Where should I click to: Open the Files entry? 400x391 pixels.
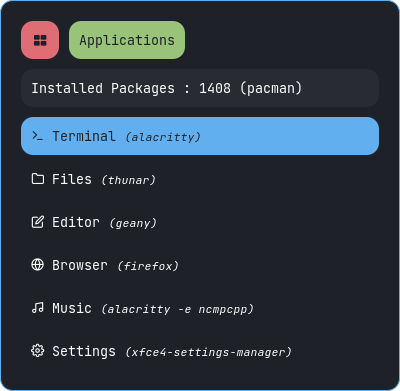pyautogui.click(x=200, y=179)
